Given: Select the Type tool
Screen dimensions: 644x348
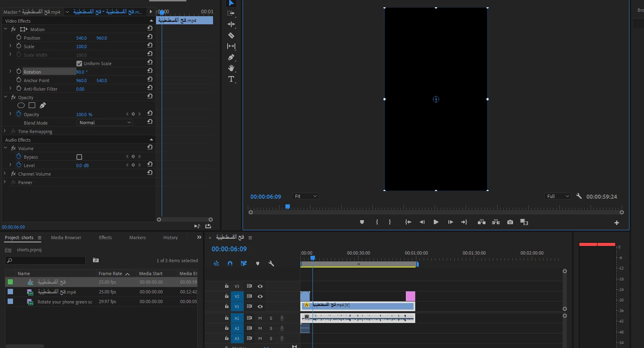Looking at the screenshot, I should click(231, 79).
